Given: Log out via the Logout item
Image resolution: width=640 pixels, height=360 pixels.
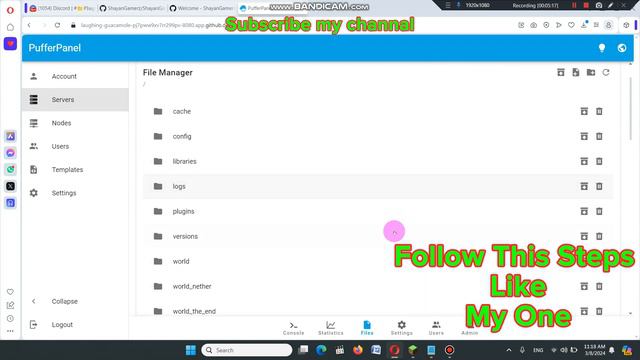Looking at the screenshot, I should [x=75, y=324].
